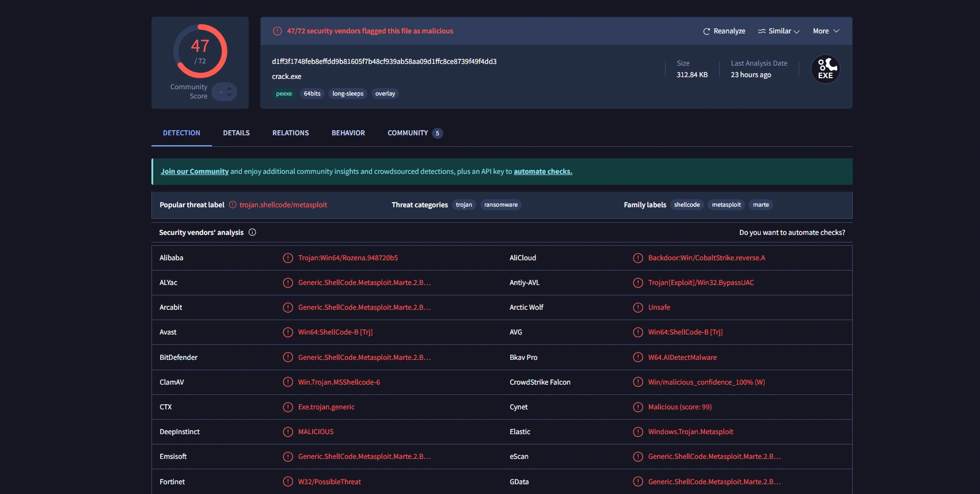Click the malicious alert icon in the banner
The height and width of the screenshot is (494, 980).
click(278, 31)
